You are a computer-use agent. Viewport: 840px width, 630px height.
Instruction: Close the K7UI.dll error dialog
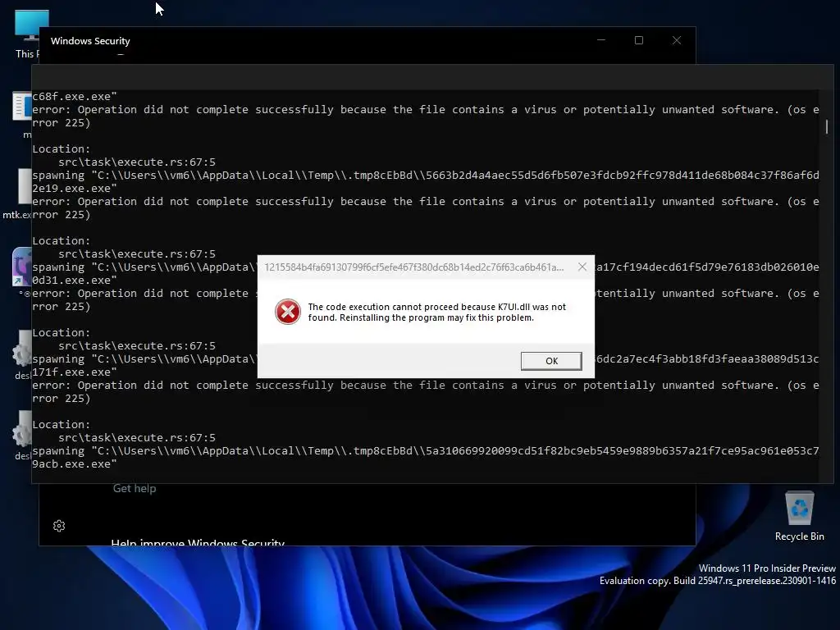pos(582,267)
